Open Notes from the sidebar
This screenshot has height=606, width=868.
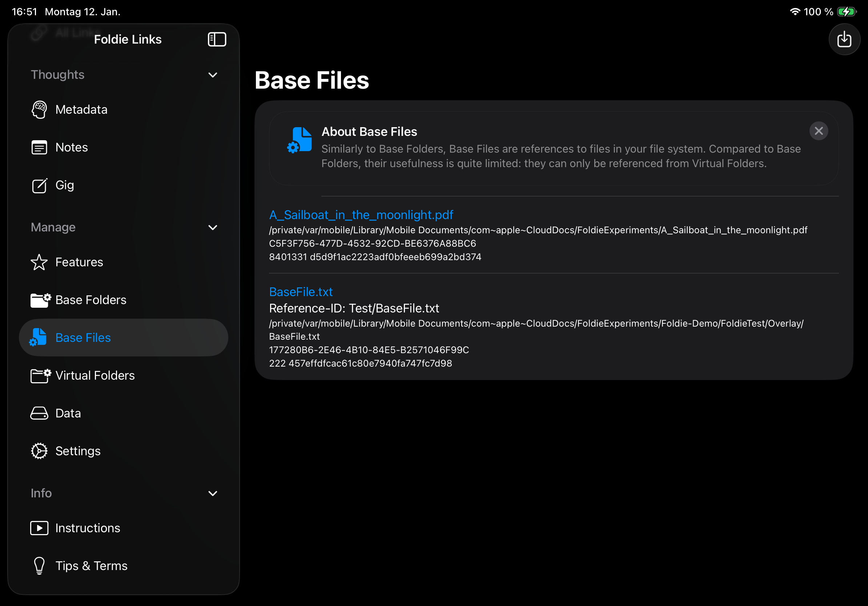tap(72, 148)
